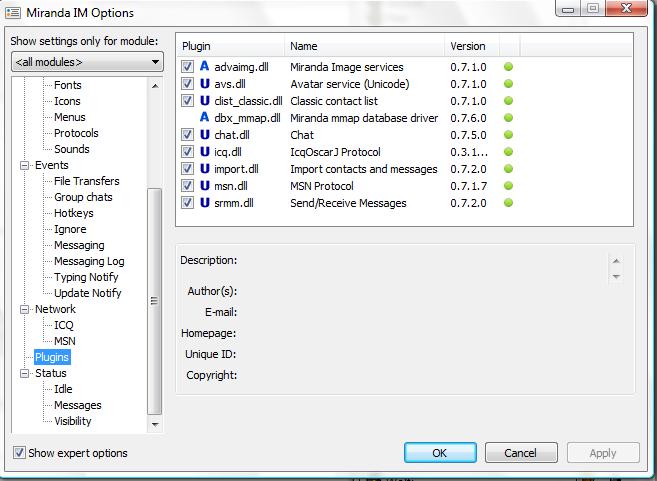The width and height of the screenshot is (657, 481).
Task: Click the green status dot for Chat
Action: (508, 134)
